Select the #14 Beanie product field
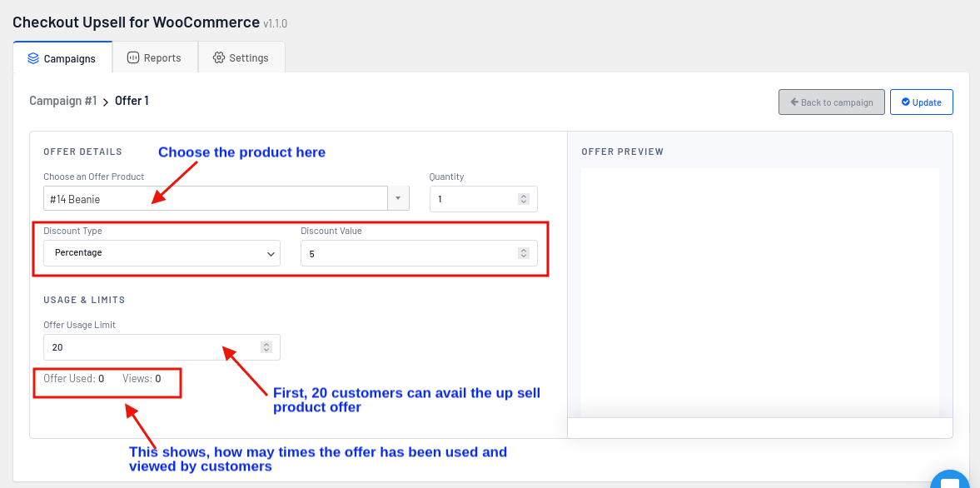980x488 pixels. 216,198
